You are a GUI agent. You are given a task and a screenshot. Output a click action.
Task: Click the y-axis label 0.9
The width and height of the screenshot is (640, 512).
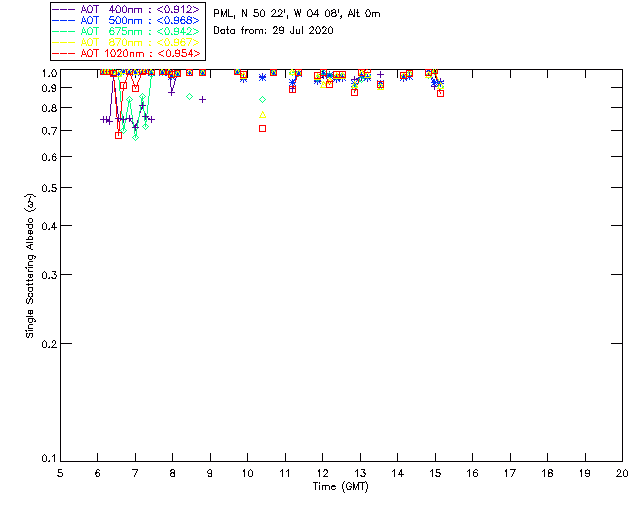[49, 88]
